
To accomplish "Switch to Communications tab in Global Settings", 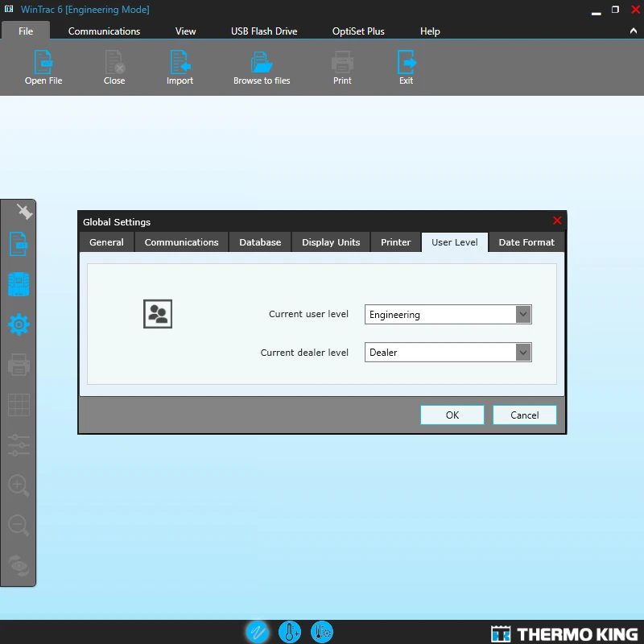I will [182, 242].
